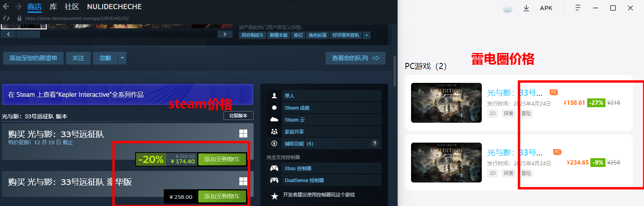Expand the dropdown arrow next to 忽略

pos(122,58)
